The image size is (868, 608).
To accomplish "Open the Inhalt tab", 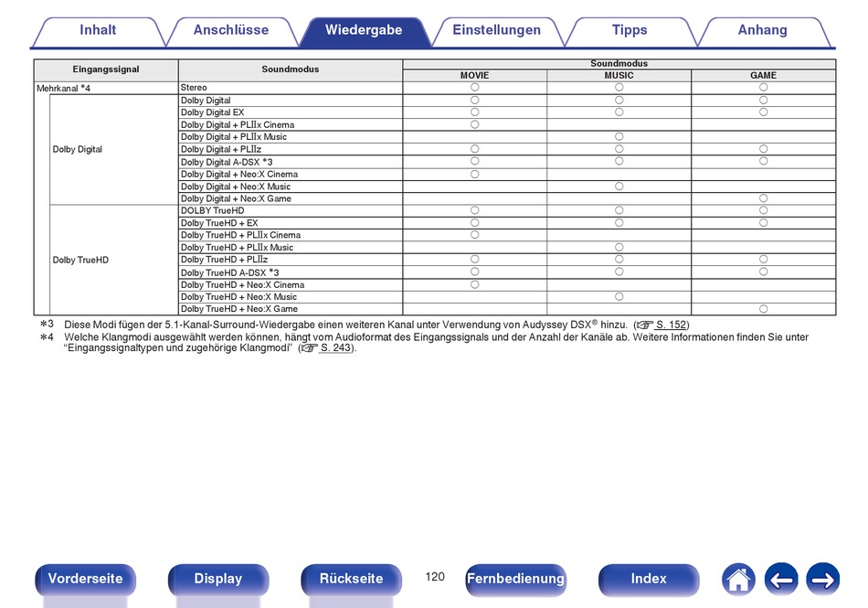I will coord(98,30).
